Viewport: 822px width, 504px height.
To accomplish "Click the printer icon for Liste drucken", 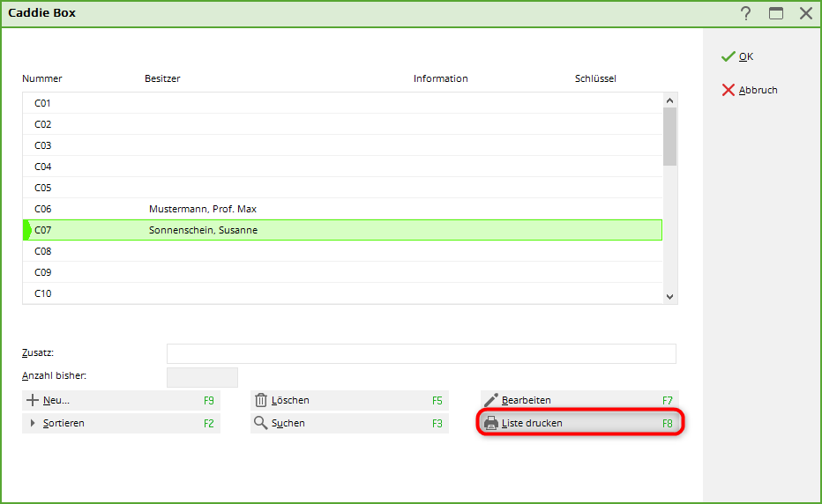I will [491, 424].
